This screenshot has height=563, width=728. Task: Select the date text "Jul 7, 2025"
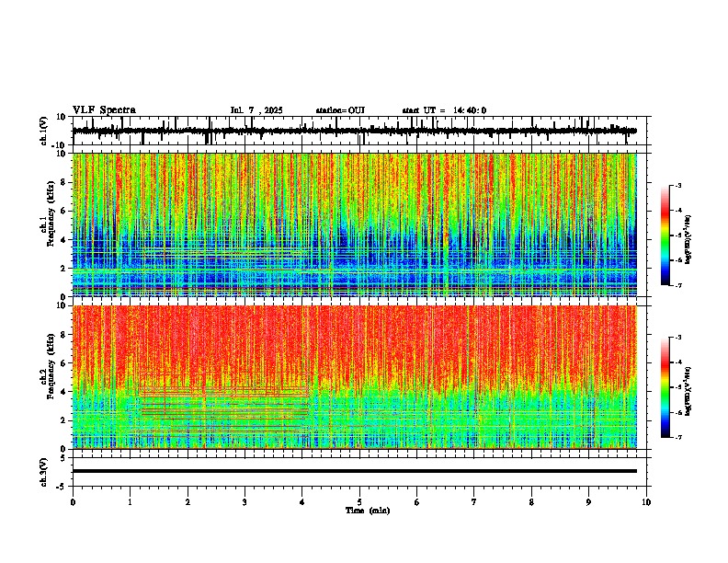[256, 110]
